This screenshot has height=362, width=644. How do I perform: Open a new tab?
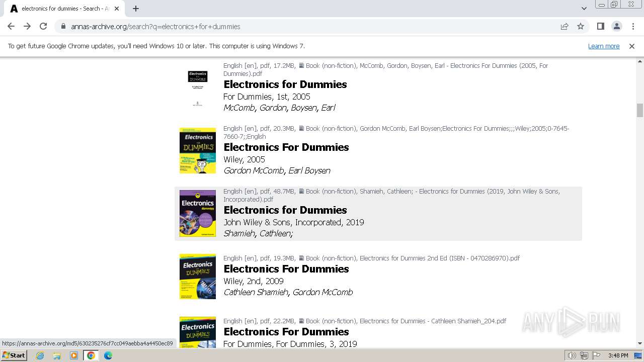[136, 9]
